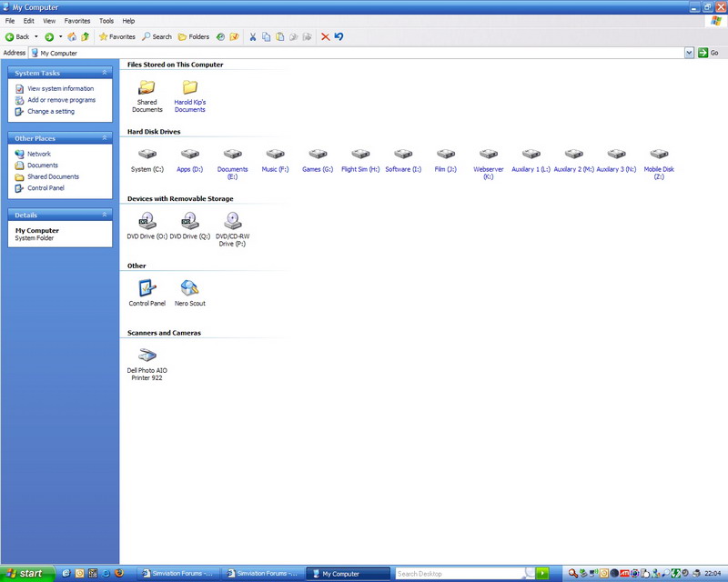The image size is (728, 582).
Task: Launch Nero Scout icon
Action: pos(189,289)
